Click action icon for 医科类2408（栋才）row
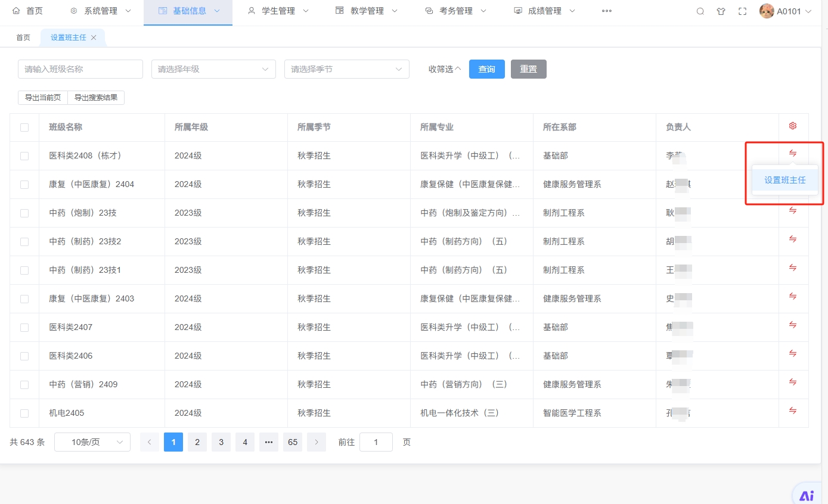828x504 pixels. [x=793, y=153]
